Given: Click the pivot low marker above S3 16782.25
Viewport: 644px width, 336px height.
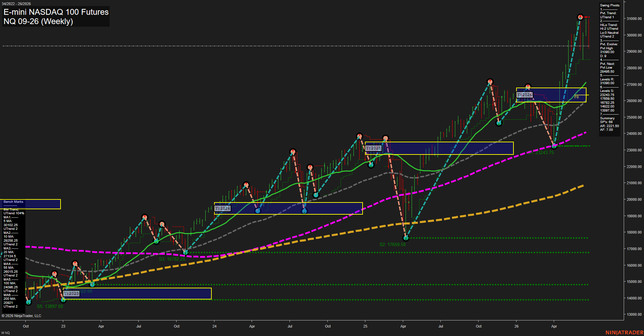Looking at the screenshot, I should (x=185, y=252).
